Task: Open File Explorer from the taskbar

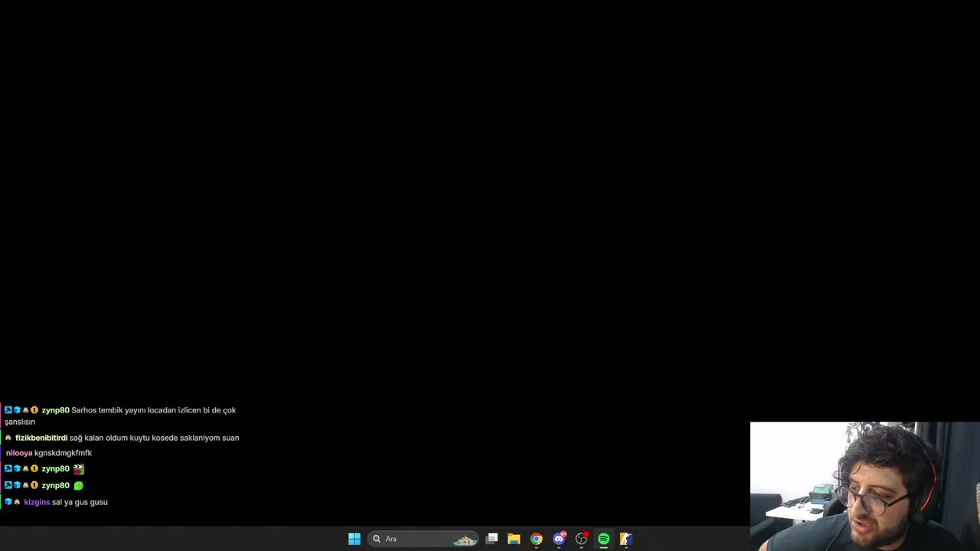Action: 514,539
